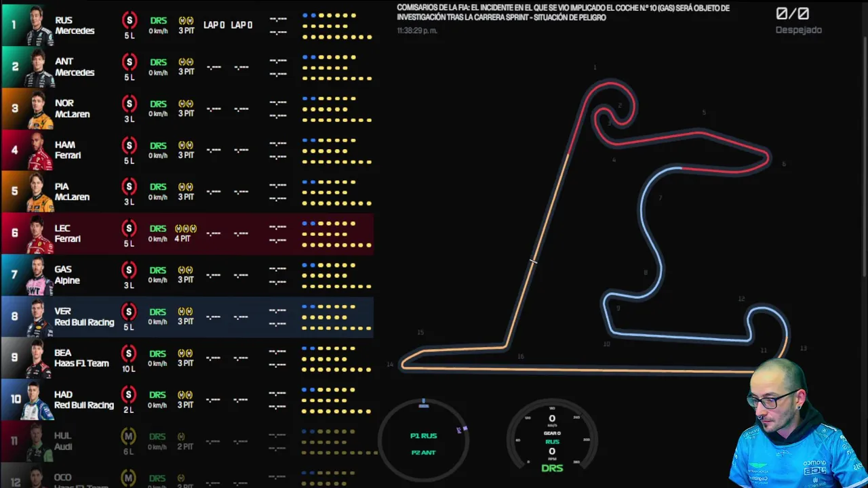868x488 pixels.
Task: Click turn 1 marker on track map
Action: (x=595, y=67)
